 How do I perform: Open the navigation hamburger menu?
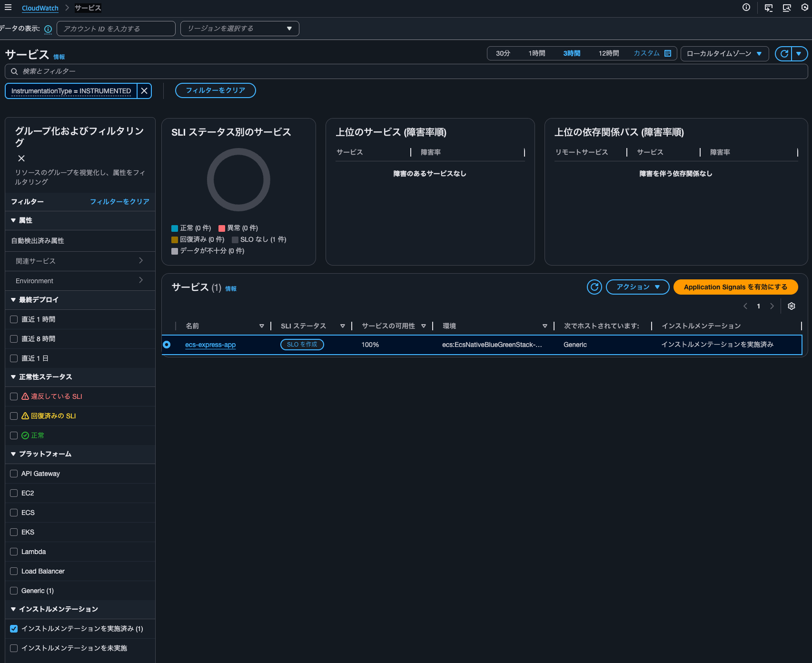tap(8, 8)
